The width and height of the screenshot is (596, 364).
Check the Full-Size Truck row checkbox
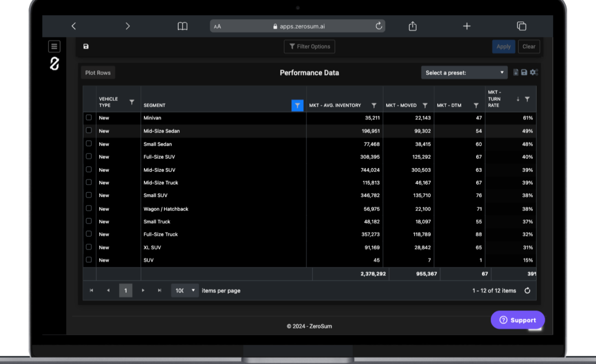point(89,234)
